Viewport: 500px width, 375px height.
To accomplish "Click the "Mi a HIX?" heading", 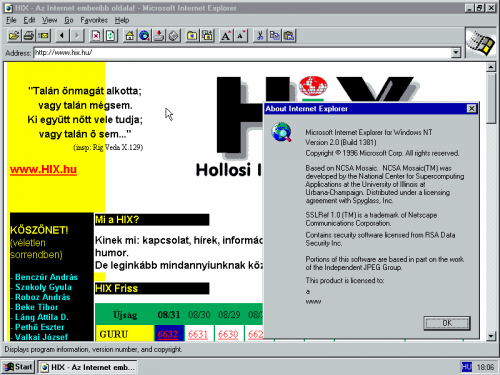I will point(117,220).
